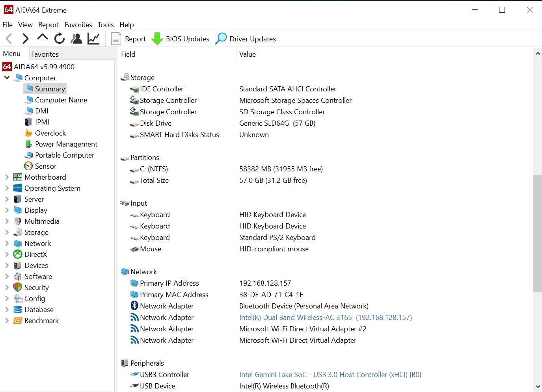Click the Report page icon
This screenshot has width=542, height=392.
(x=116, y=39)
